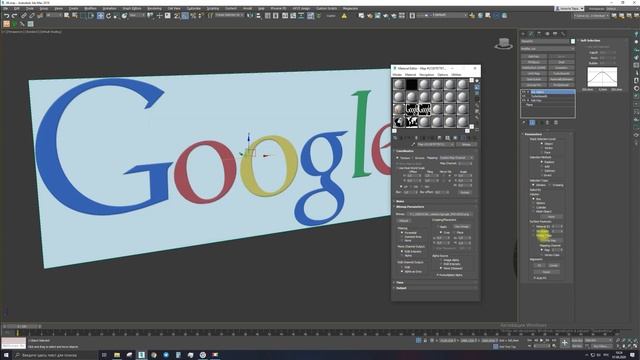Click the Mirror tool icon
This screenshot has width=640, height=360.
(x=250, y=16)
